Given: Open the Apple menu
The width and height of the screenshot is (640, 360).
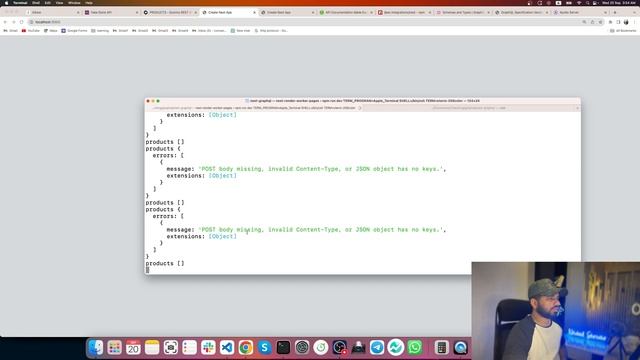Looking at the screenshot, I should (6, 3).
